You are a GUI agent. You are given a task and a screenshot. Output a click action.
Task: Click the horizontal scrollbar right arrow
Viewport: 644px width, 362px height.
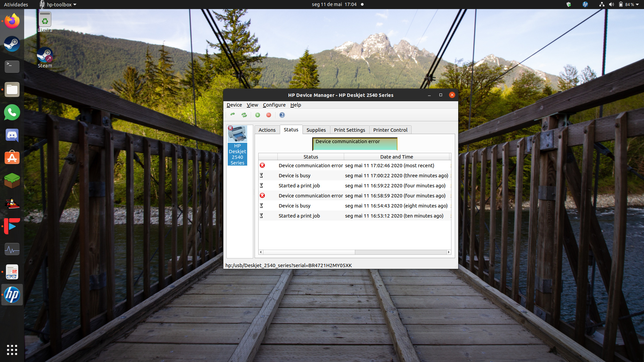point(448,252)
